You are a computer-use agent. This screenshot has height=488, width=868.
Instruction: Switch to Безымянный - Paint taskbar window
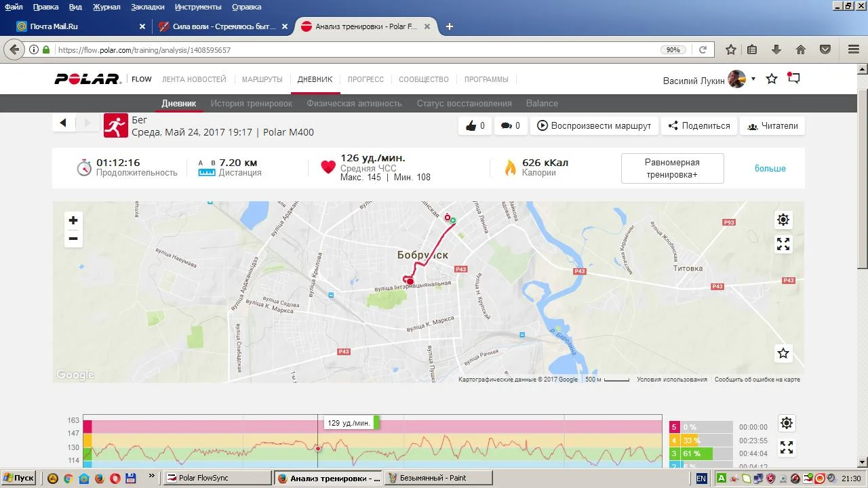point(438,477)
